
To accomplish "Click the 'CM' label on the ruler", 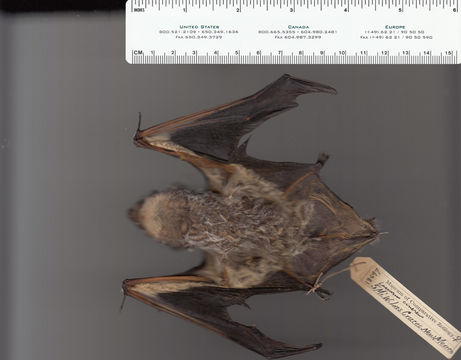I will pos(138,53).
